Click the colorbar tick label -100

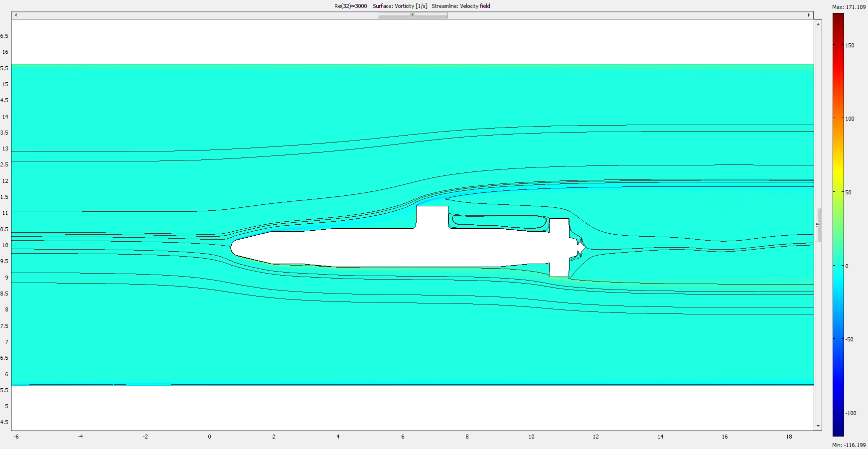pyautogui.click(x=851, y=413)
